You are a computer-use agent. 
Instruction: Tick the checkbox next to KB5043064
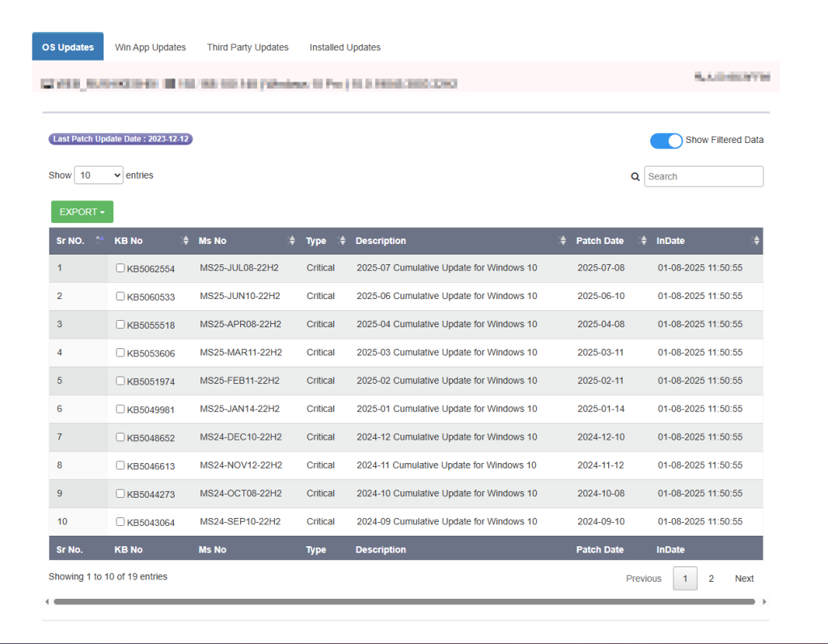click(120, 522)
